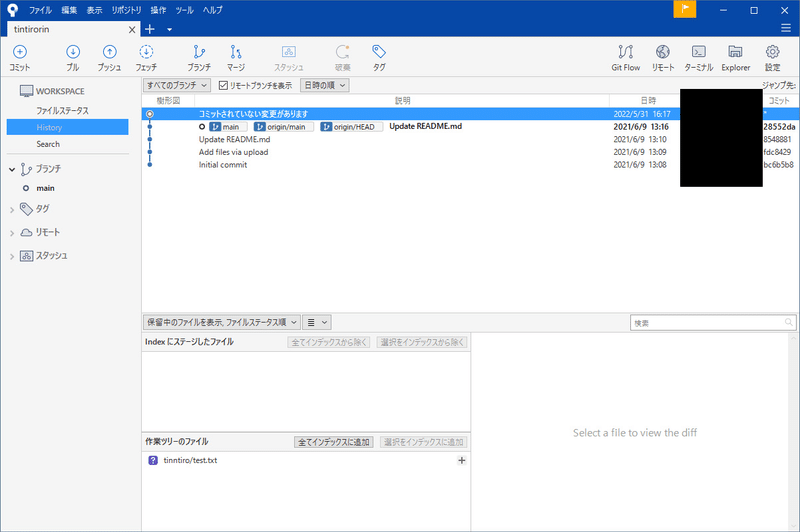Select the 'Add files via upload' commit
This screenshot has width=800, height=532.
click(x=233, y=152)
